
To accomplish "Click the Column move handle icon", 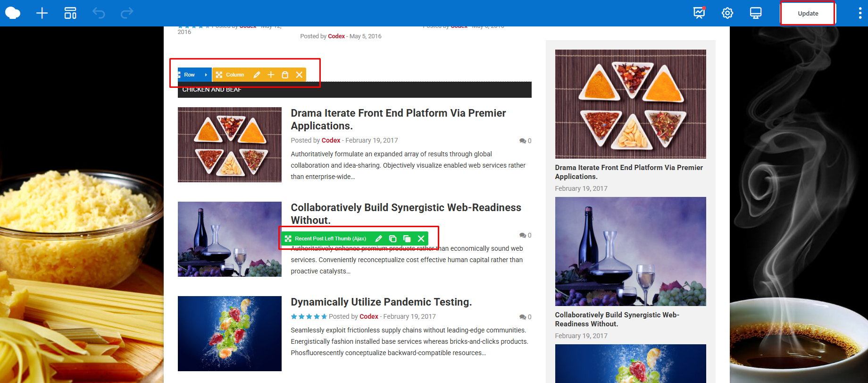I will (x=219, y=75).
